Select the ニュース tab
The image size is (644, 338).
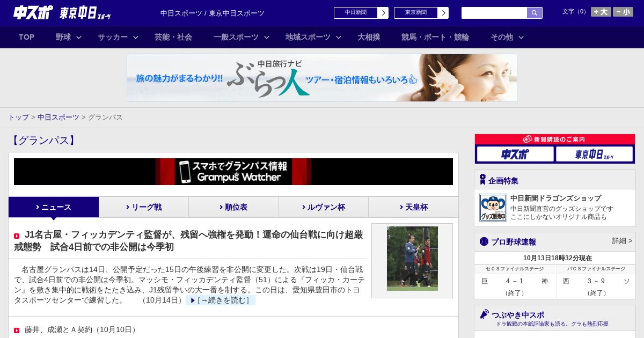tap(54, 207)
